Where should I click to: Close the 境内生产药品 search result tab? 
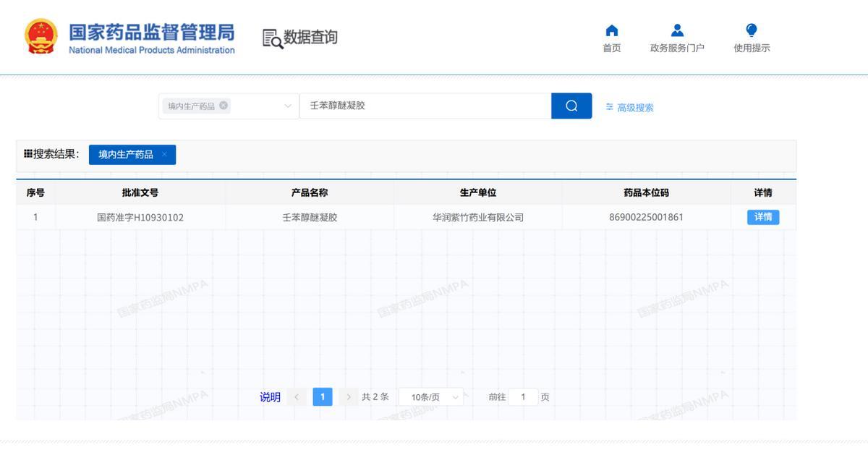click(164, 154)
